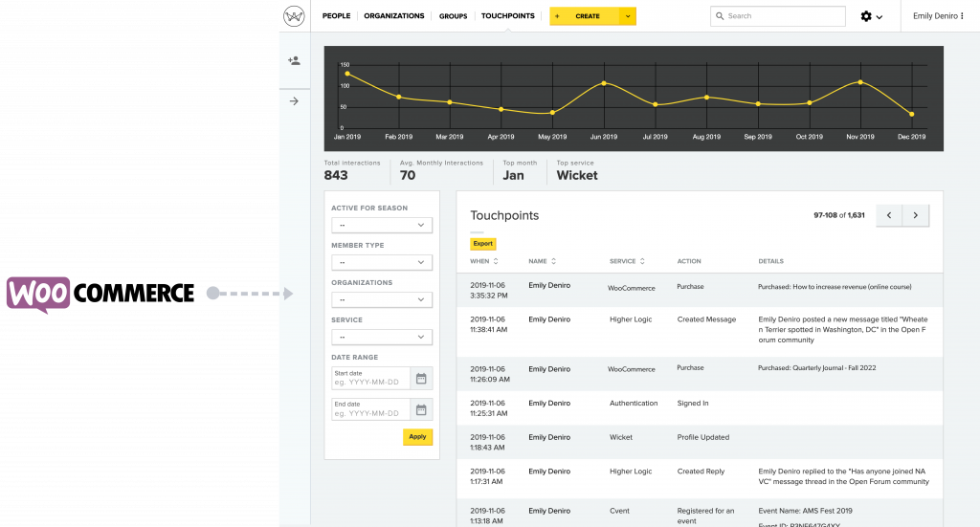Open the Organizations filter dropdown
The height and width of the screenshot is (527, 980).
[382, 299]
